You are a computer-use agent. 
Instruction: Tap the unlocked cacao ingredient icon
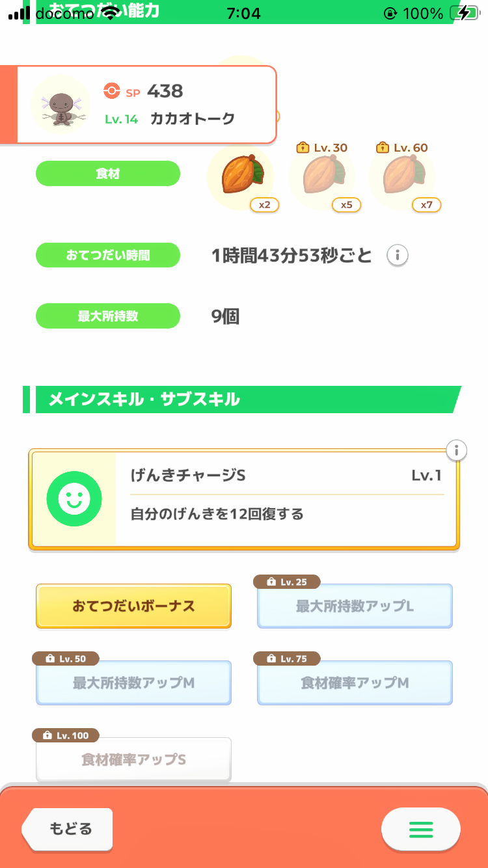(x=240, y=175)
